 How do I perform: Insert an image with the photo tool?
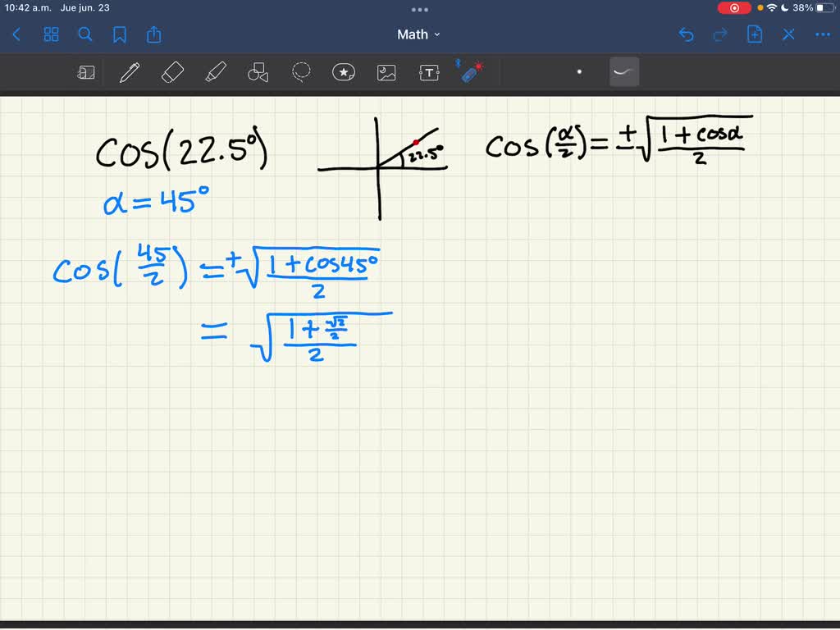coord(386,72)
